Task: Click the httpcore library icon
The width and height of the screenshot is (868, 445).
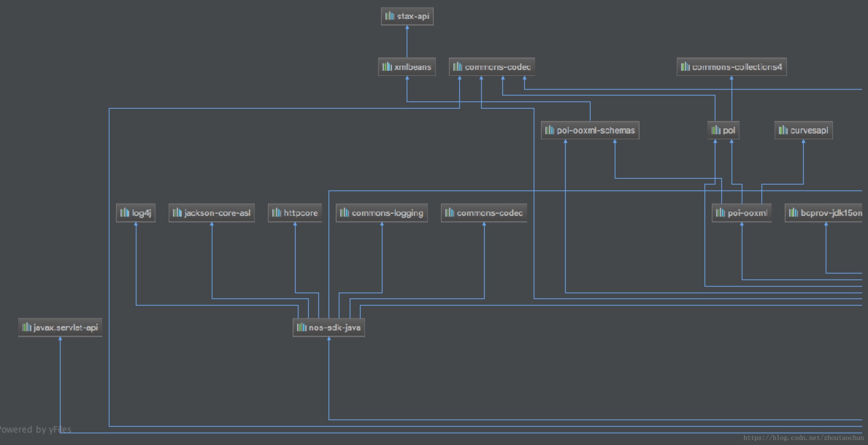Action: pos(277,213)
